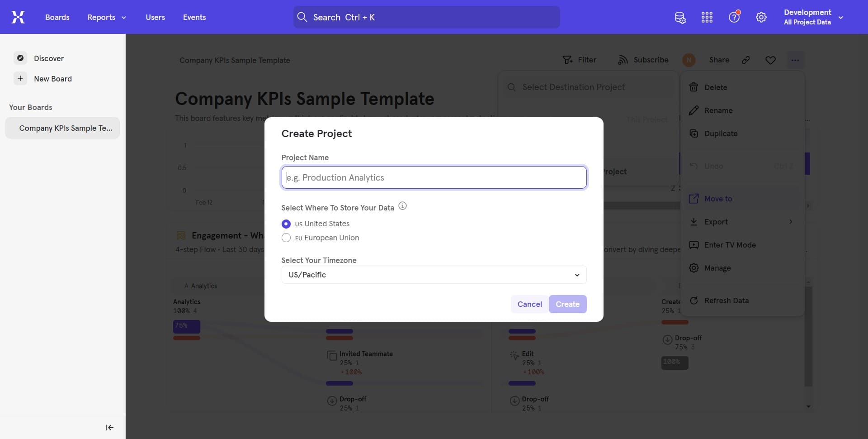Screen dimensions: 868x439
Task: Expand the Development project switcher
Action: [x=841, y=17]
